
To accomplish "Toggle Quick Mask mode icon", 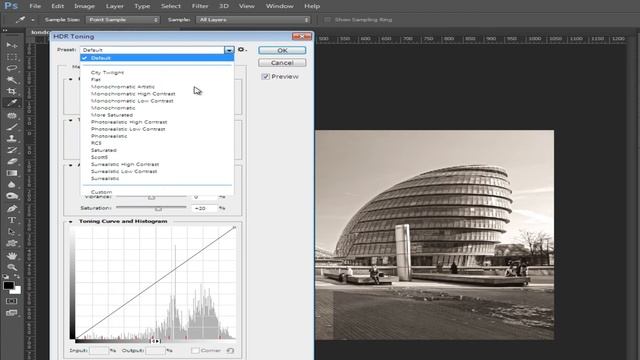I will pos(11,301).
